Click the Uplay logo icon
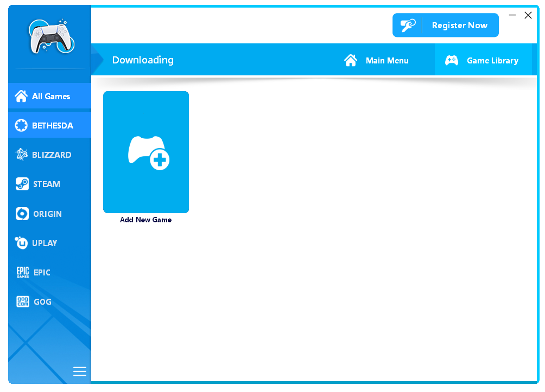This screenshot has width=545, height=392. [21, 243]
